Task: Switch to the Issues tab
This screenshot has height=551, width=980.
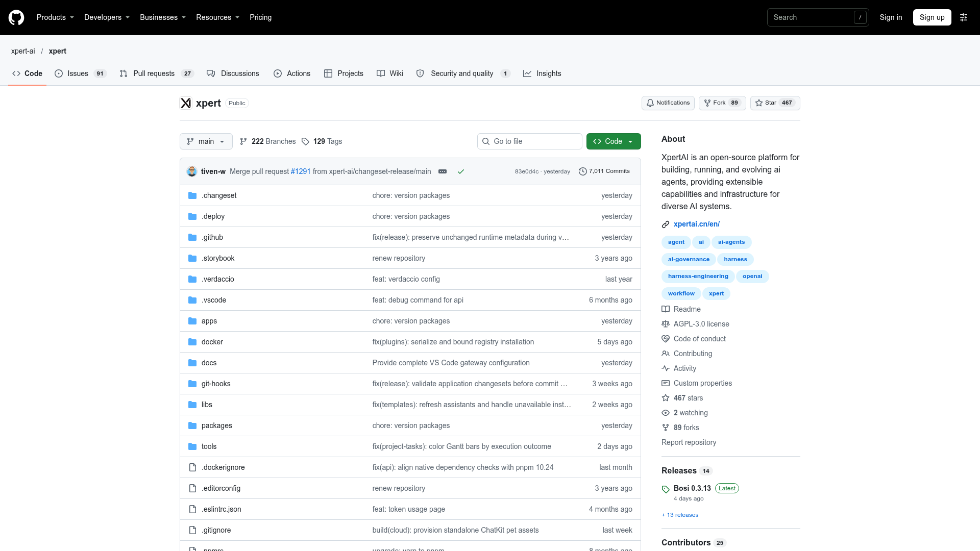Action: pos(81,73)
